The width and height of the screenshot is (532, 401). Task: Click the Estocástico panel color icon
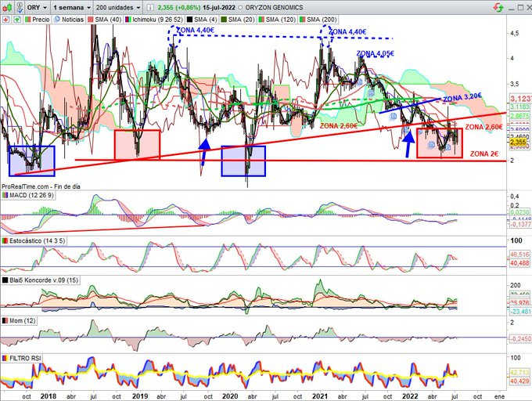point(5,240)
